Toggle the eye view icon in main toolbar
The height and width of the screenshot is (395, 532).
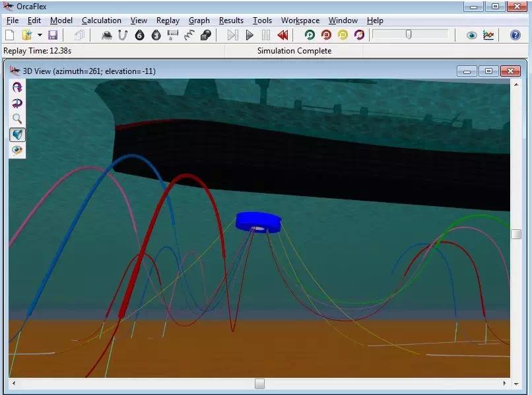471,35
